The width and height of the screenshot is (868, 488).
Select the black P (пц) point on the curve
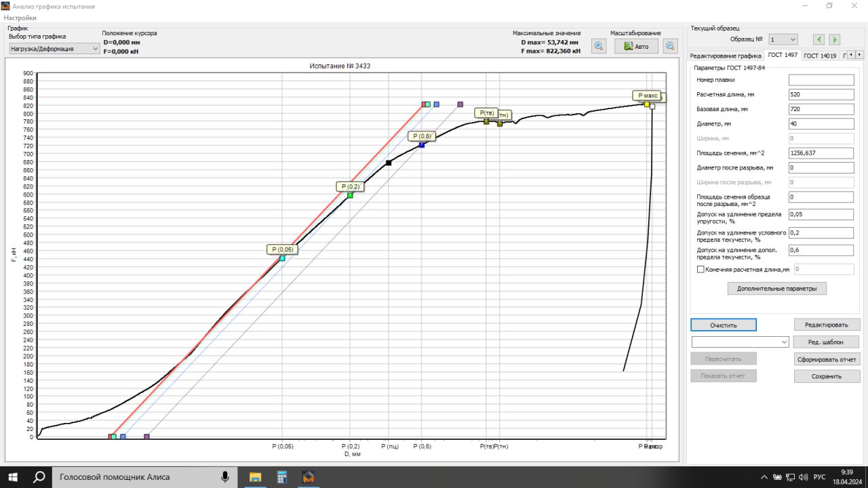coord(389,163)
